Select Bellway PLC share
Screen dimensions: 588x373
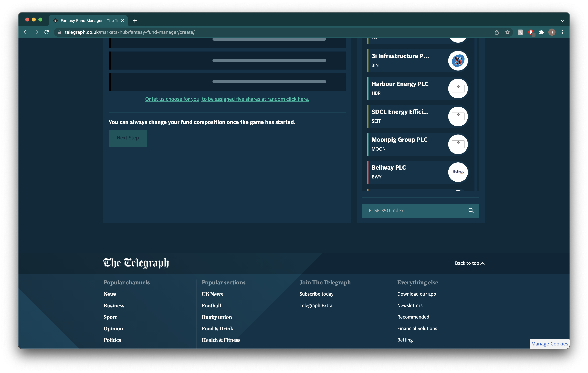[x=418, y=172]
